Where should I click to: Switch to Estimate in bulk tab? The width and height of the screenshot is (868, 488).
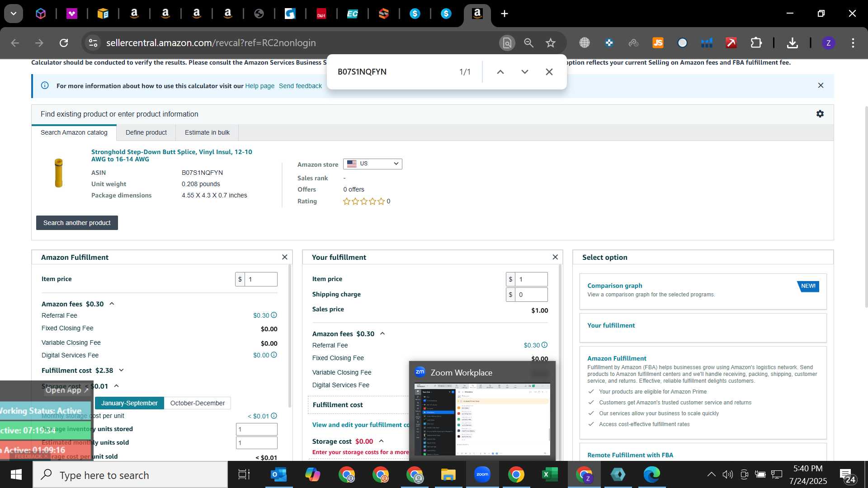(x=207, y=132)
